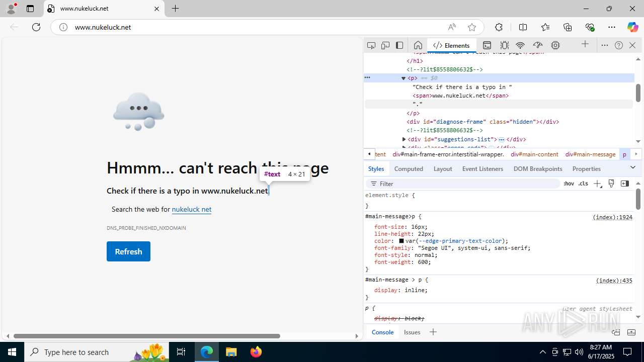Click the address bar URL field
644x362 pixels.
click(257, 27)
